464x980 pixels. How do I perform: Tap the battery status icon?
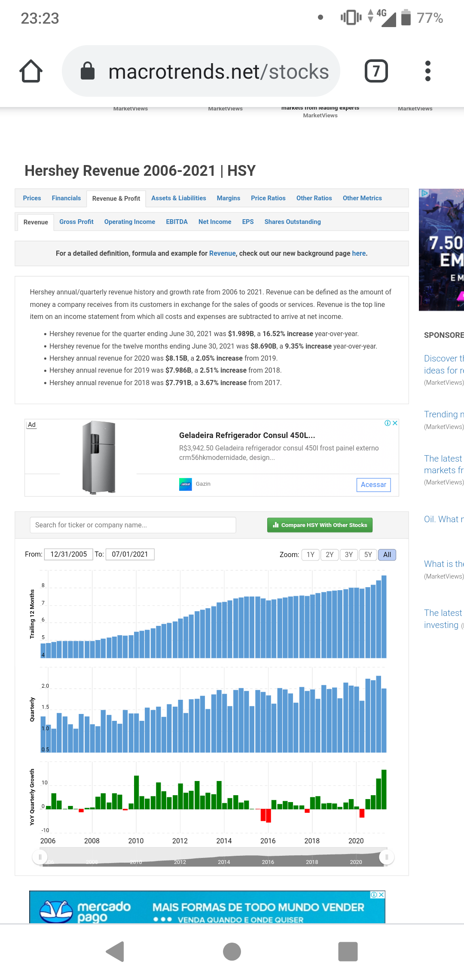tap(406, 18)
